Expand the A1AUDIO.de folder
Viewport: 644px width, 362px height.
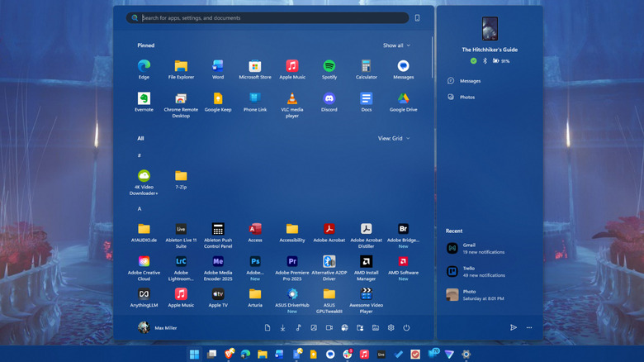(x=144, y=232)
